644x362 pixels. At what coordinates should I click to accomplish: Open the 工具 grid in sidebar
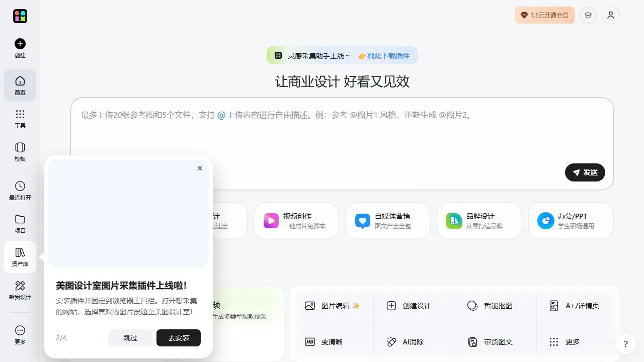(20, 119)
